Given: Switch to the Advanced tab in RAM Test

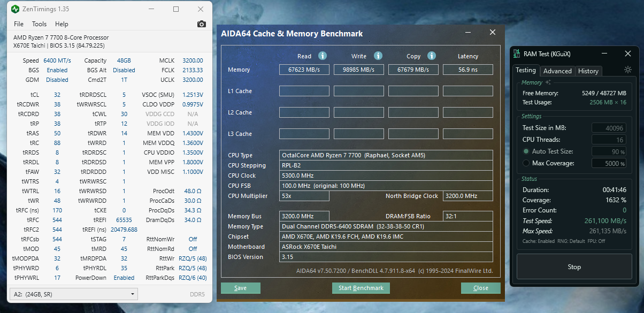Looking at the screenshot, I should click(557, 71).
